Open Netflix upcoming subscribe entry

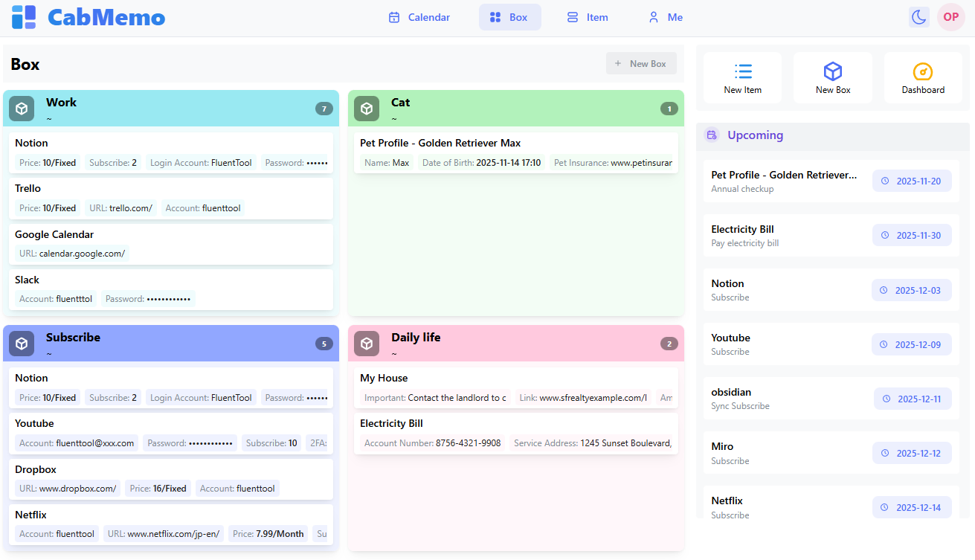click(831, 503)
